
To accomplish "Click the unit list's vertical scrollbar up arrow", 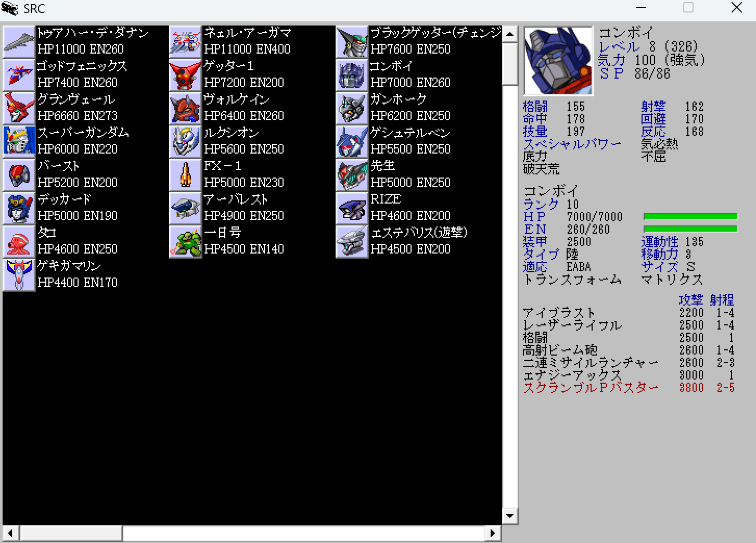I will tap(510, 34).
